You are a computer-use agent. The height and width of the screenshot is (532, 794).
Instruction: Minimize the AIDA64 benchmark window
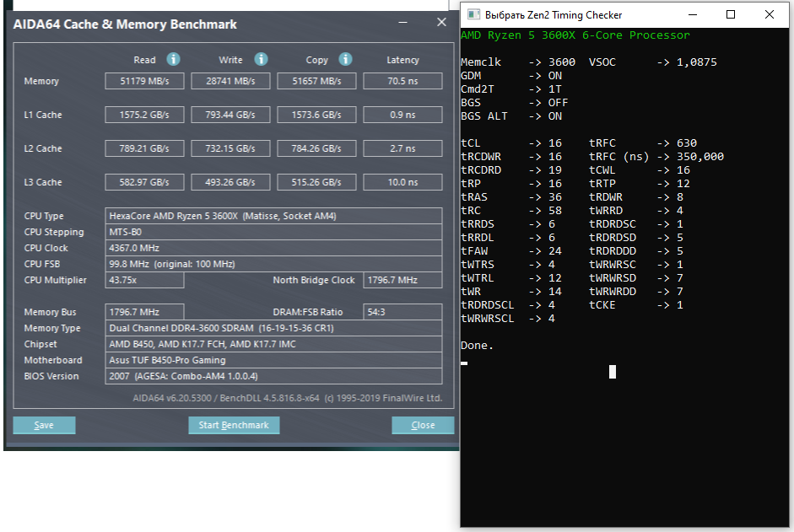click(x=402, y=22)
